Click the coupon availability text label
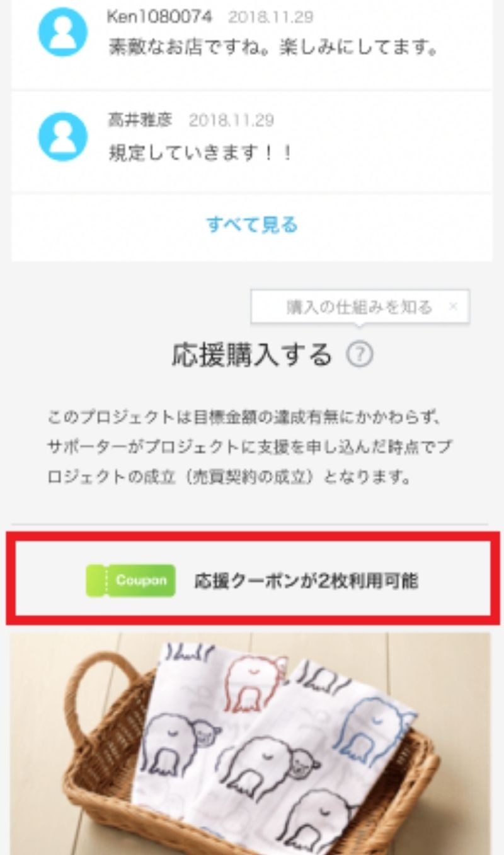This screenshot has width=504, height=855. [306, 581]
